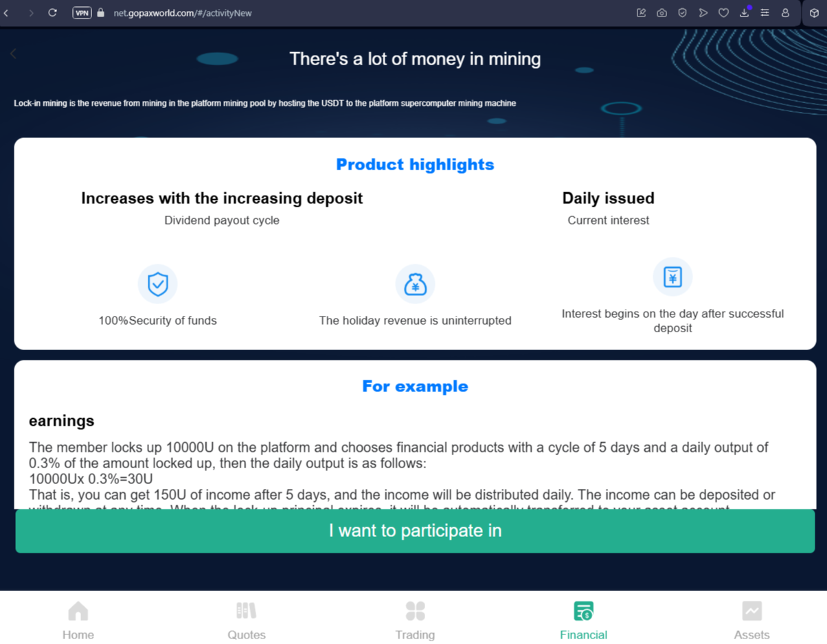This screenshot has height=644, width=827.
Task: Click the shield checkmark security icon
Action: coord(158,284)
